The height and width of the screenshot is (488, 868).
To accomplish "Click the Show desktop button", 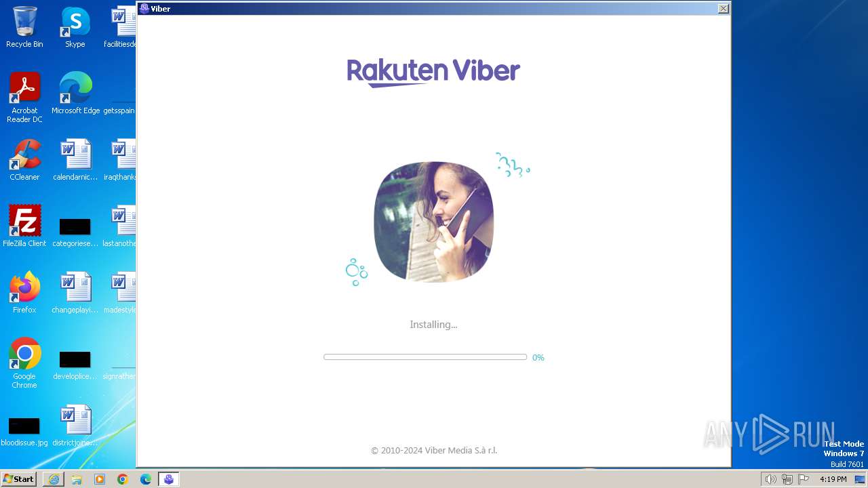I will click(x=860, y=479).
